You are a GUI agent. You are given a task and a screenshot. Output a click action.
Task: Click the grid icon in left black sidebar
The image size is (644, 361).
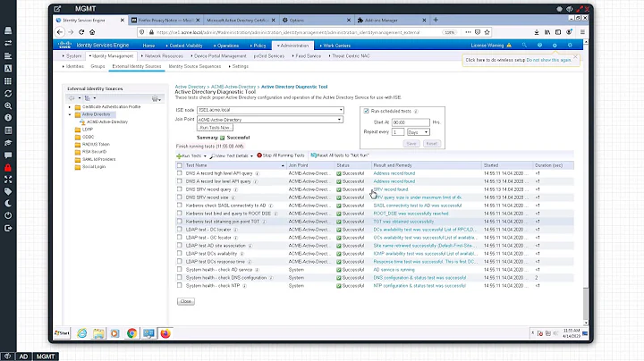pos(8,81)
